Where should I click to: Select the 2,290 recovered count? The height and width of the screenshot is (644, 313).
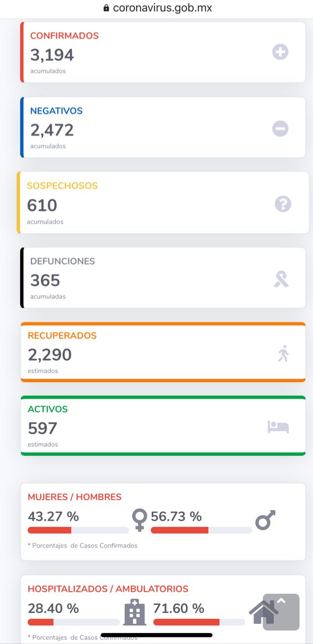[x=50, y=355]
